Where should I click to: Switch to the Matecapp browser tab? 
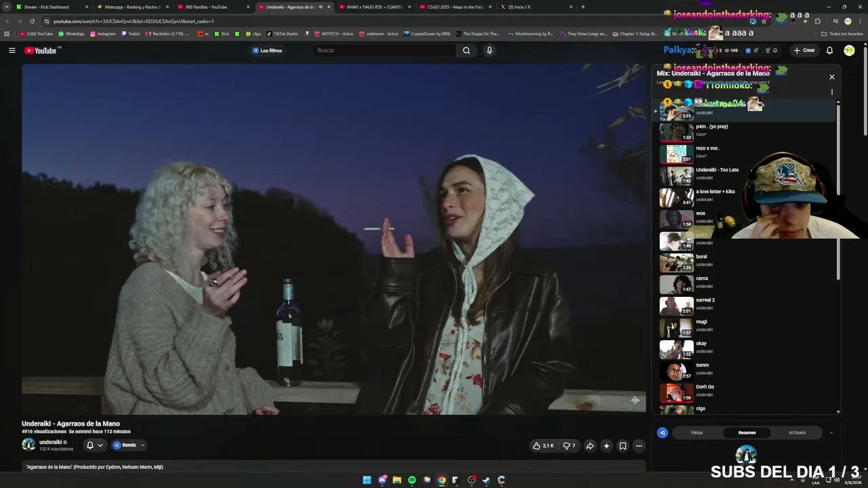click(x=134, y=7)
